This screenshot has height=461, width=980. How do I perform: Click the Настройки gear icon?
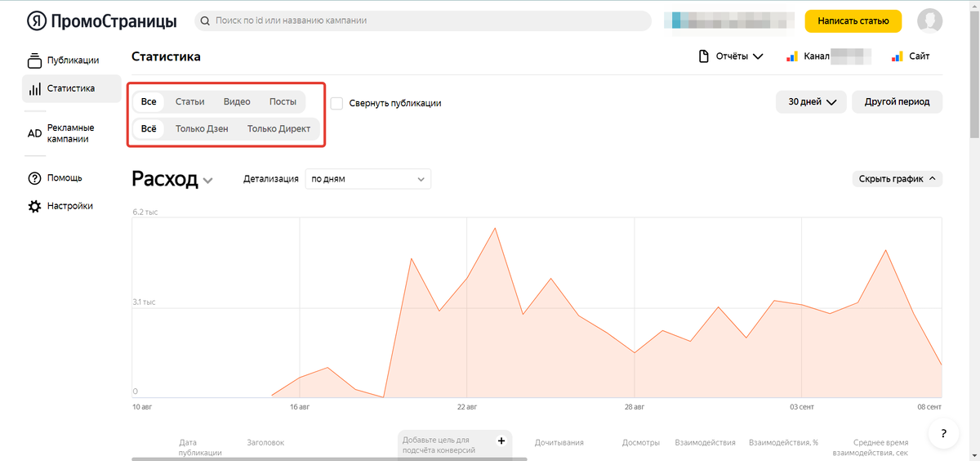pos(34,207)
